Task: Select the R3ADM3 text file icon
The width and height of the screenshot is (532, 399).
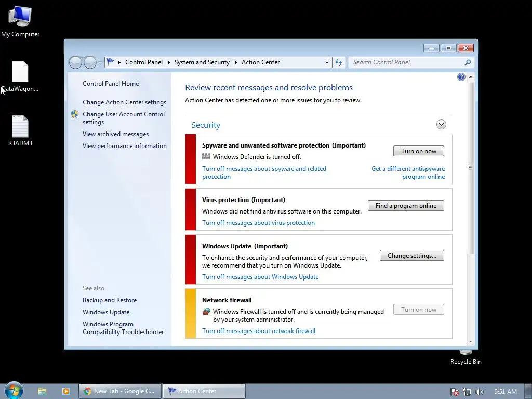Action: tap(20, 131)
